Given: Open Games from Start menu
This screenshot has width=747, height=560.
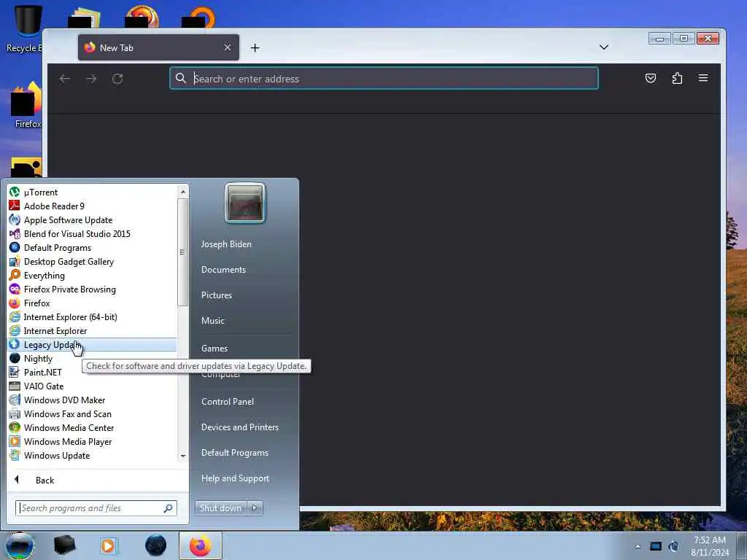Looking at the screenshot, I should point(214,348).
